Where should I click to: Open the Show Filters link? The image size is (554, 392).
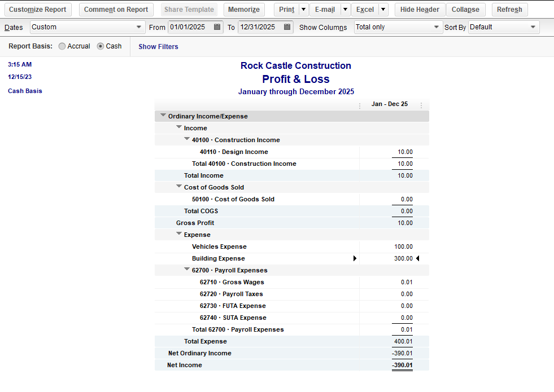(x=158, y=47)
